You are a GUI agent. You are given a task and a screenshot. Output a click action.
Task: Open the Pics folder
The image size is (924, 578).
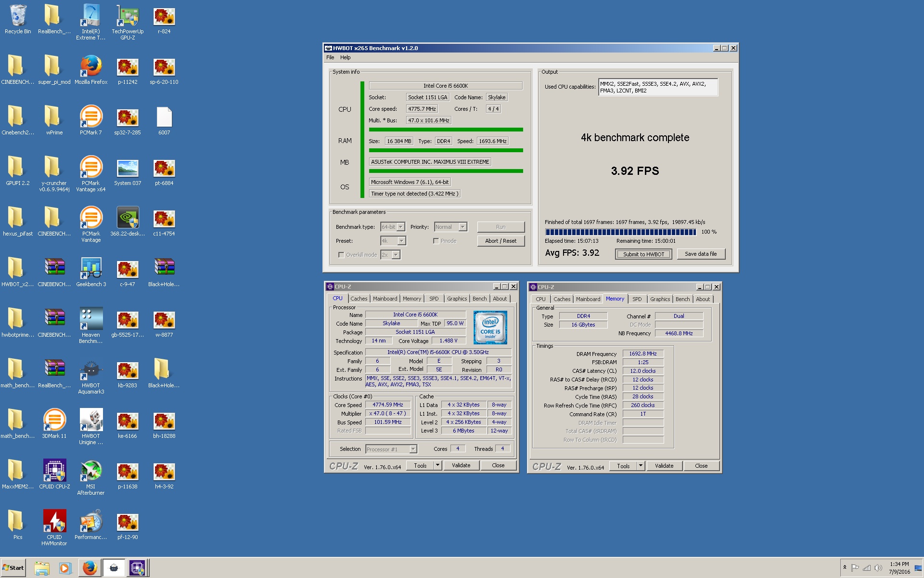click(x=18, y=525)
